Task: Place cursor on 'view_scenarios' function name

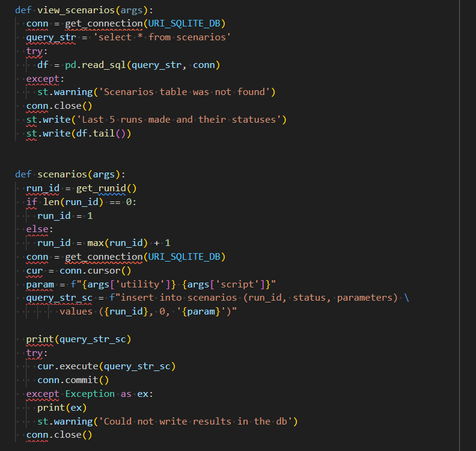Action: [76, 10]
